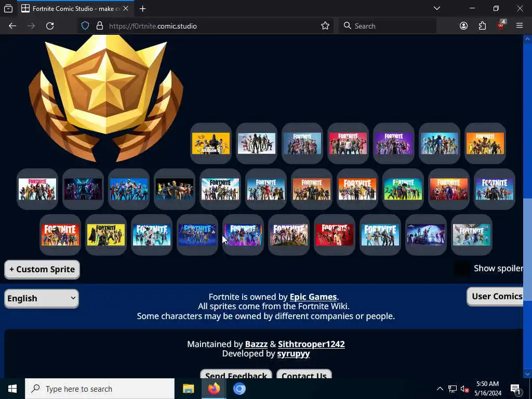Open the Firefox account menu
532x399 pixels.
463,26
